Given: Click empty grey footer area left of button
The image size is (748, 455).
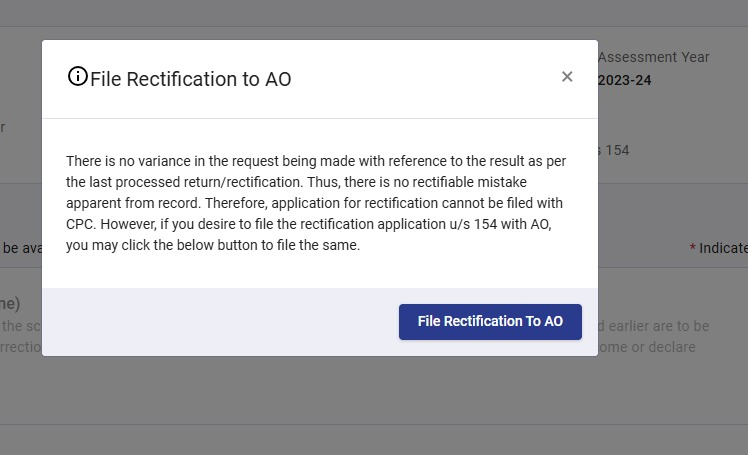Looking at the screenshot, I should [x=220, y=322].
